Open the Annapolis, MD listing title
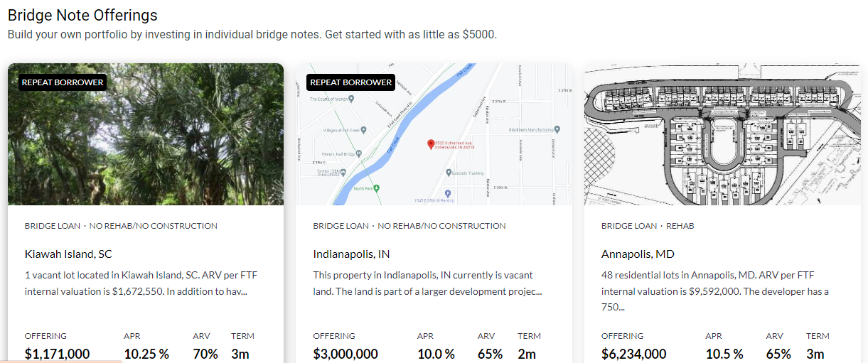 638,254
